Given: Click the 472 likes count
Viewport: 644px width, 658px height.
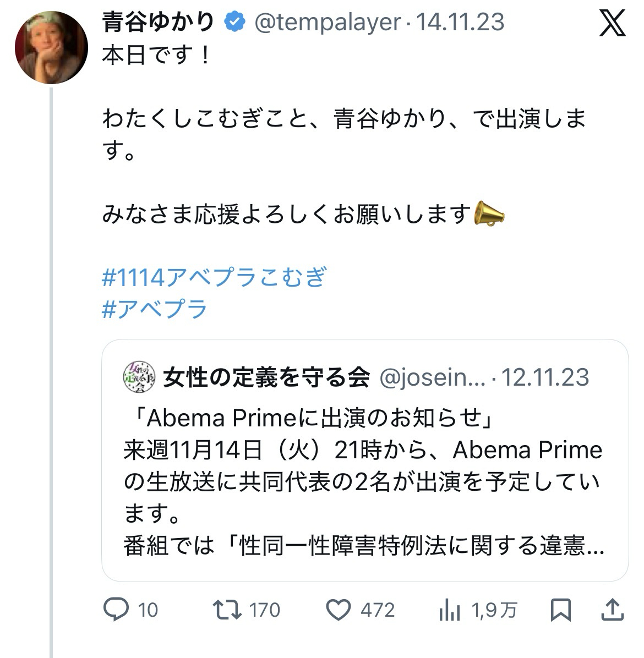Looking at the screenshot, I should (x=378, y=610).
